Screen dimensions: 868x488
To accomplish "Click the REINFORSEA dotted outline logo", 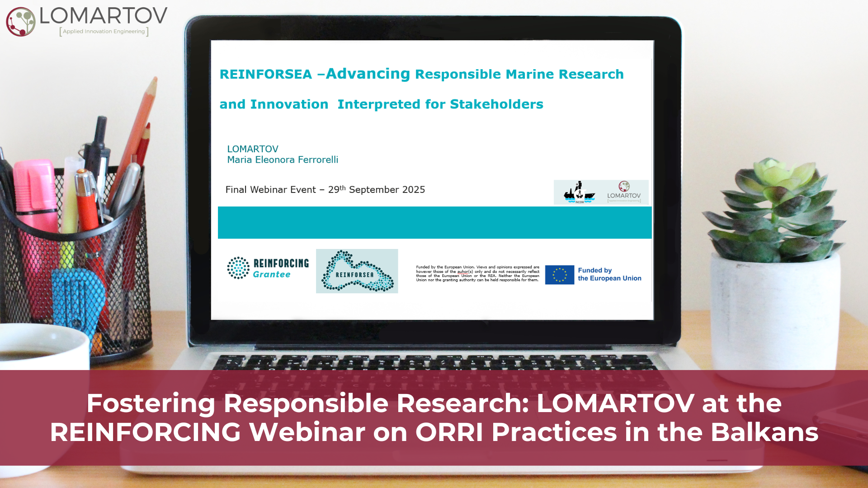I will (x=357, y=271).
